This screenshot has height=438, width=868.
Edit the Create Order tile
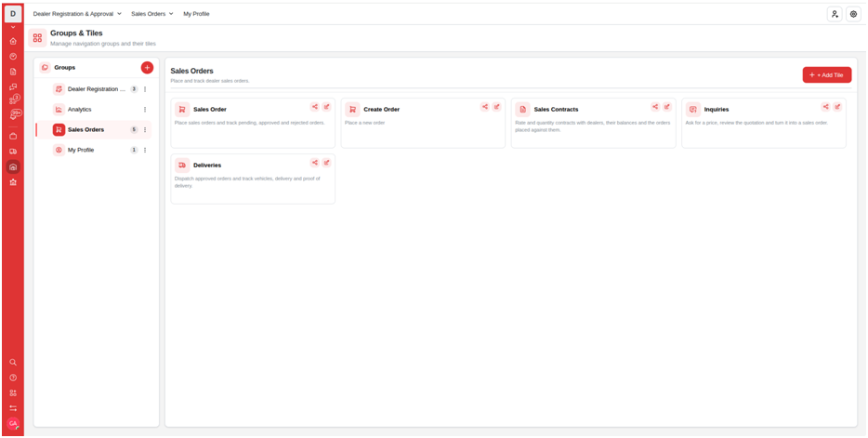[496, 107]
